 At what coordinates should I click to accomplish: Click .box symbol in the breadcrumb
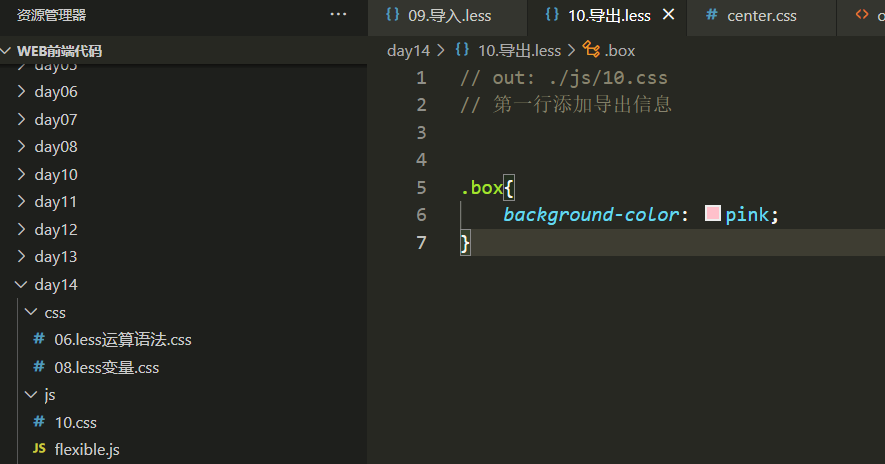click(x=620, y=51)
